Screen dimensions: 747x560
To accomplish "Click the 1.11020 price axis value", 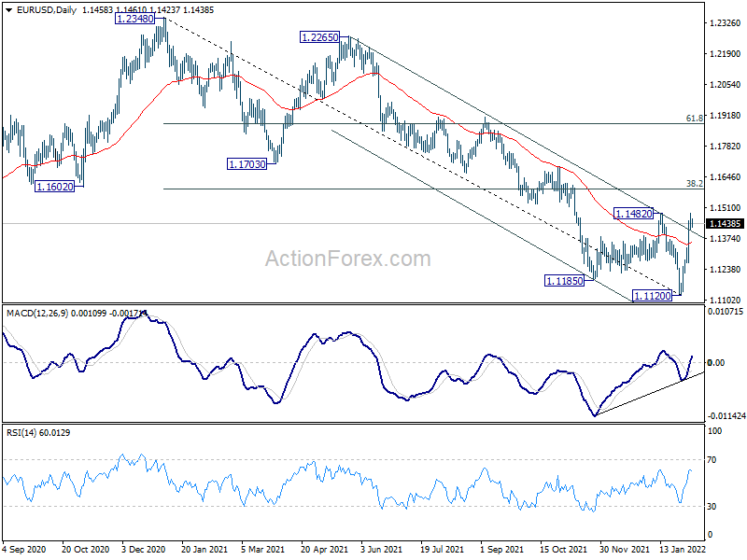I will coord(726,300).
